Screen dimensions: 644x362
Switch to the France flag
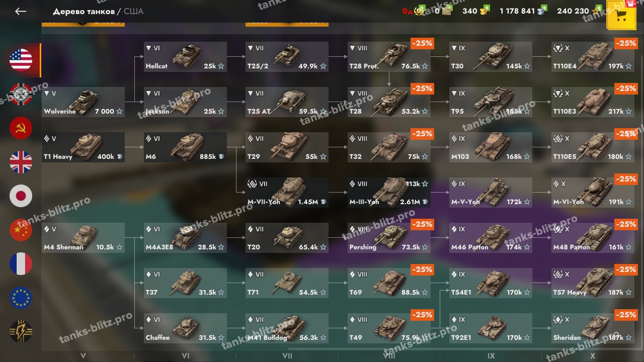[x=21, y=264]
